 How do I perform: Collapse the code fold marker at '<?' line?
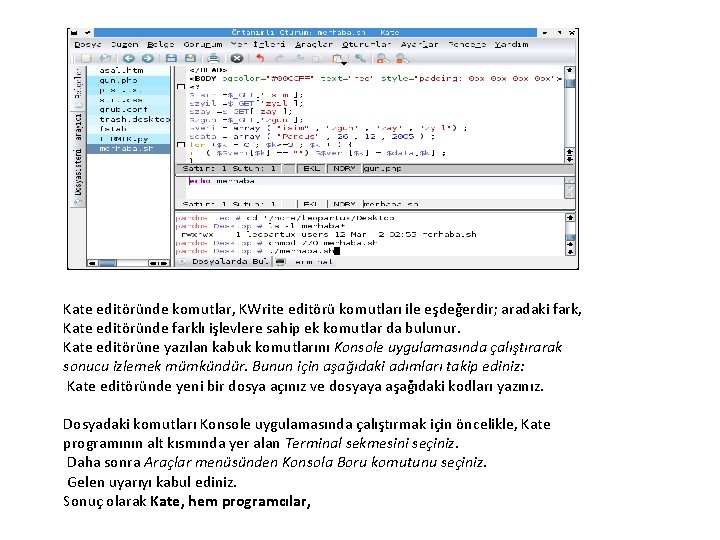[181, 86]
